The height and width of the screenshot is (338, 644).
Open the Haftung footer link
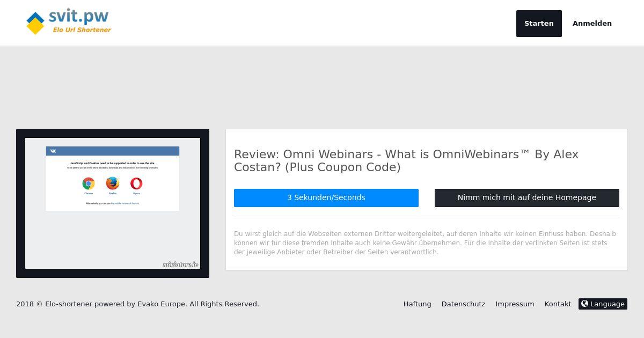click(418, 304)
